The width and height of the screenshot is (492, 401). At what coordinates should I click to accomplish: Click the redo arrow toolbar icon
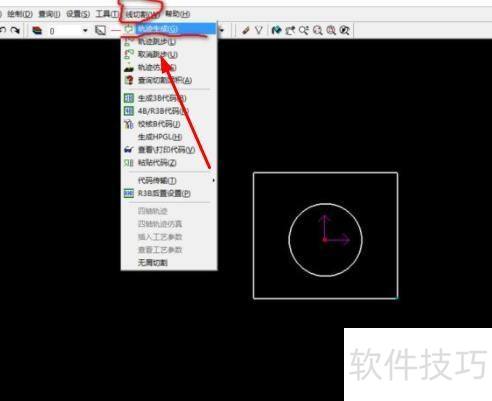pos(15,30)
